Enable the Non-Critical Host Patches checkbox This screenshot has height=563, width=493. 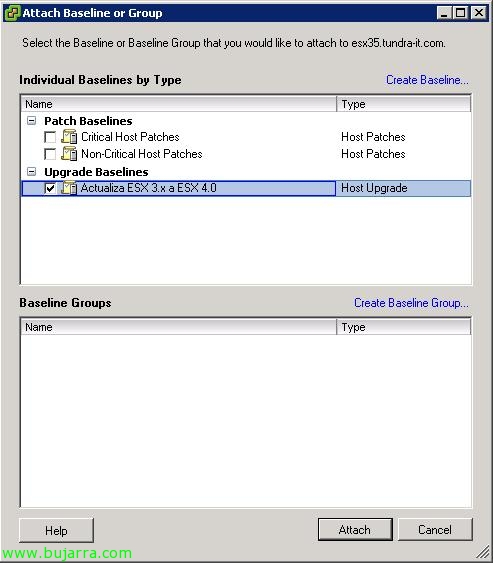point(50,154)
